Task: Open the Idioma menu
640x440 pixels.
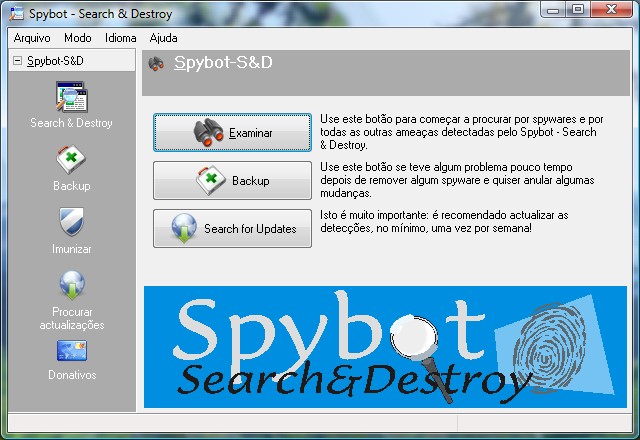Action: point(120,38)
